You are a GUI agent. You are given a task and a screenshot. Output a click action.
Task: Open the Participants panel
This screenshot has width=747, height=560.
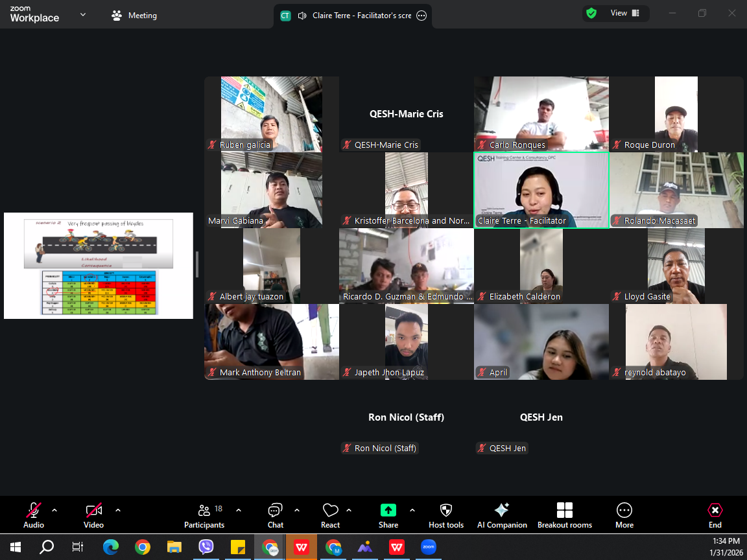coord(204,515)
